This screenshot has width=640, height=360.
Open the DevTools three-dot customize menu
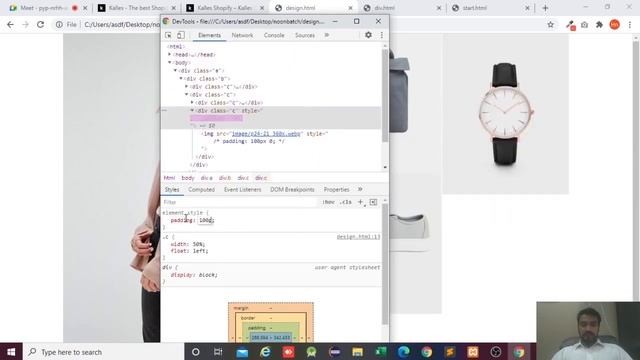point(382,35)
